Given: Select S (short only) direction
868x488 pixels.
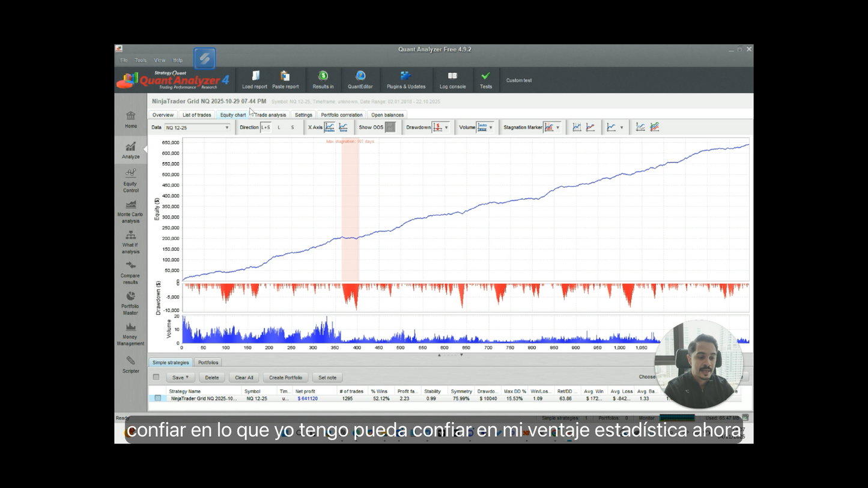Looking at the screenshot, I should [x=293, y=127].
